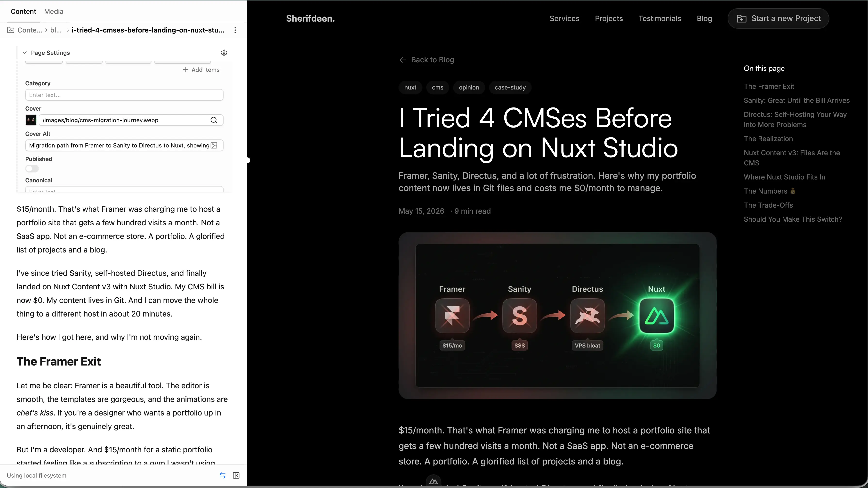Click the i-tried-4-cmses file name breadcrumb

click(148, 30)
